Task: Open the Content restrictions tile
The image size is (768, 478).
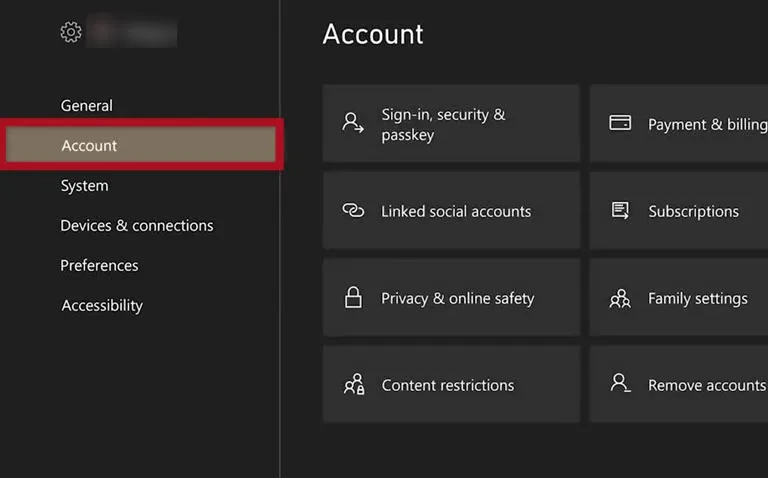Action: 451,384
